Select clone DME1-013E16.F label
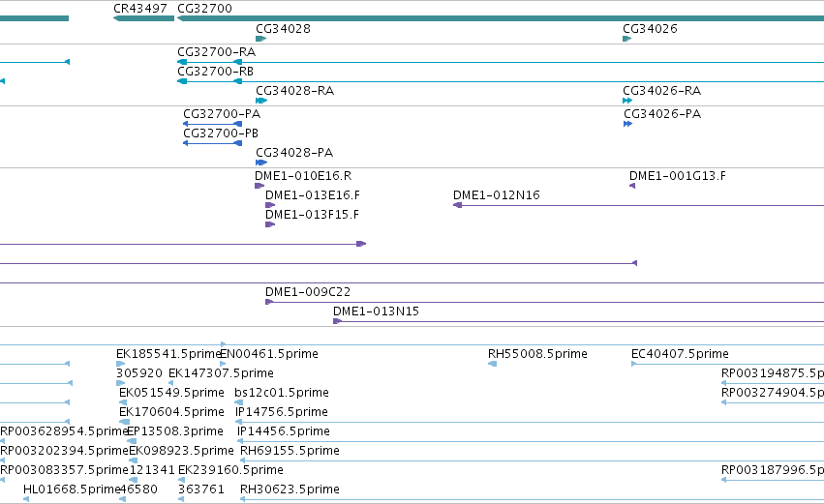This screenshot has width=824, height=504. click(x=313, y=195)
